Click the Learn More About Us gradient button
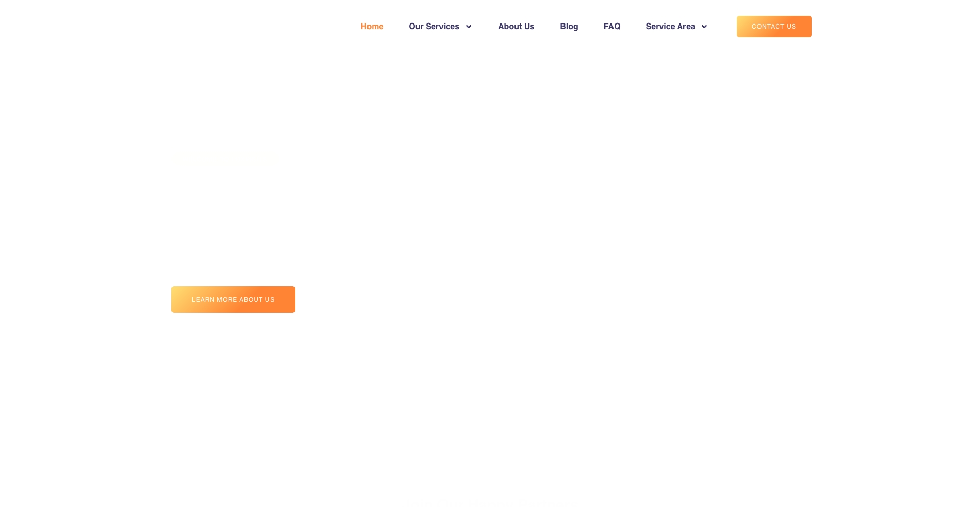The height and width of the screenshot is (507, 980). pyautogui.click(x=233, y=299)
